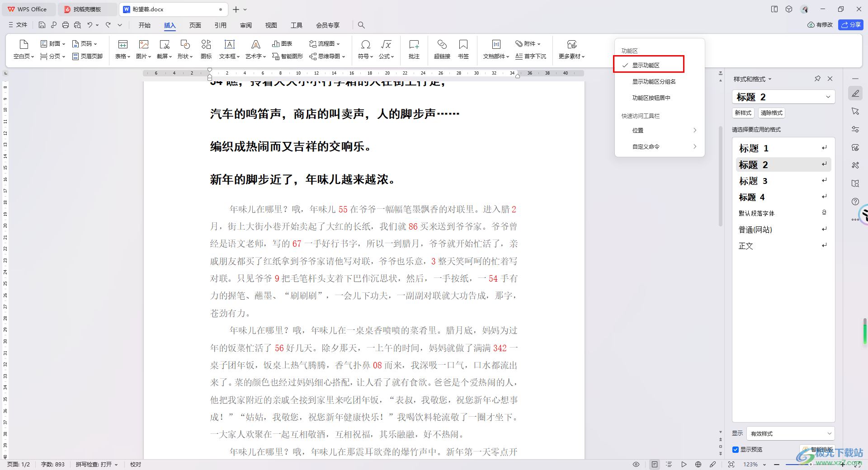The image size is (868, 470).
Task: Click the zoom in plus button
Action: point(843,464)
